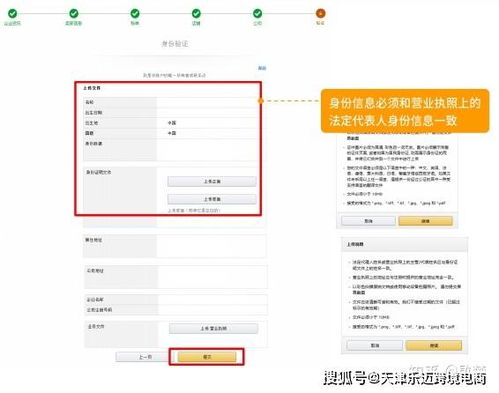The image size is (499, 393).
Task: Submit the form with the yellow button
Action: pyautogui.click(x=207, y=357)
